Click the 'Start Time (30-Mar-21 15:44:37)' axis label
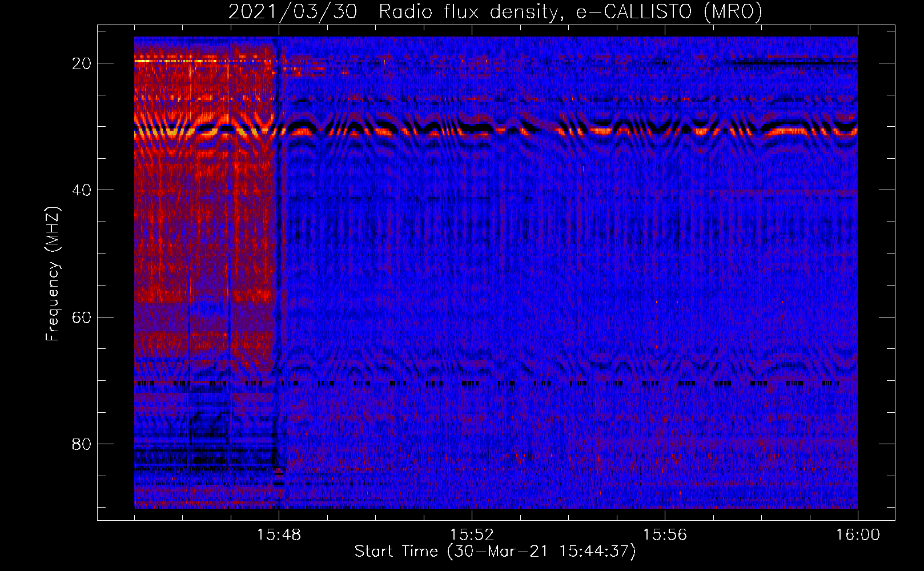 pos(495,552)
